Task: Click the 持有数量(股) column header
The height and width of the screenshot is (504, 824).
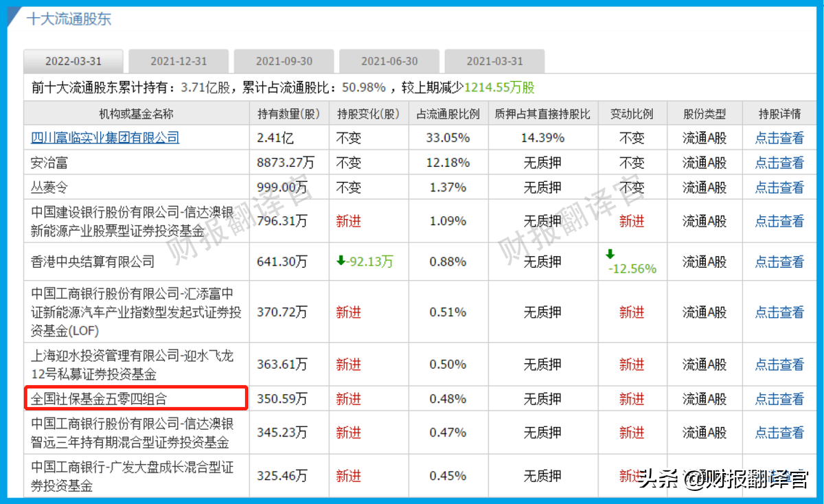Action: (289, 114)
